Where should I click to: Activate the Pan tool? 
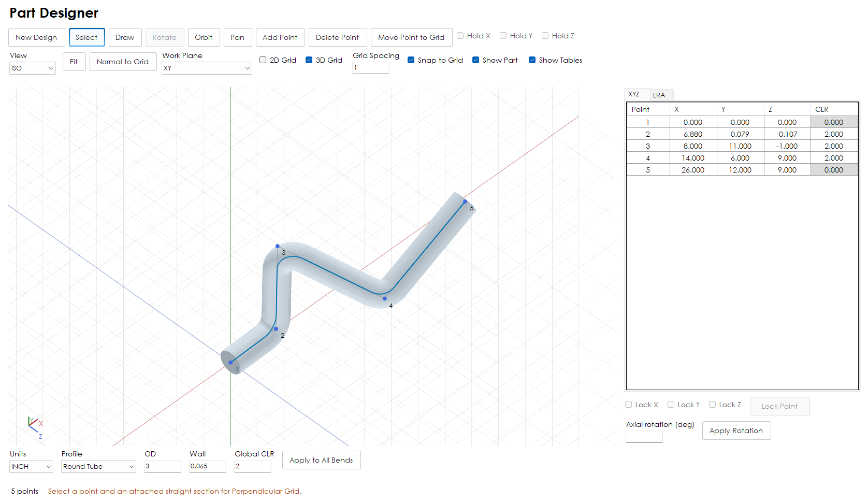pyautogui.click(x=237, y=37)
